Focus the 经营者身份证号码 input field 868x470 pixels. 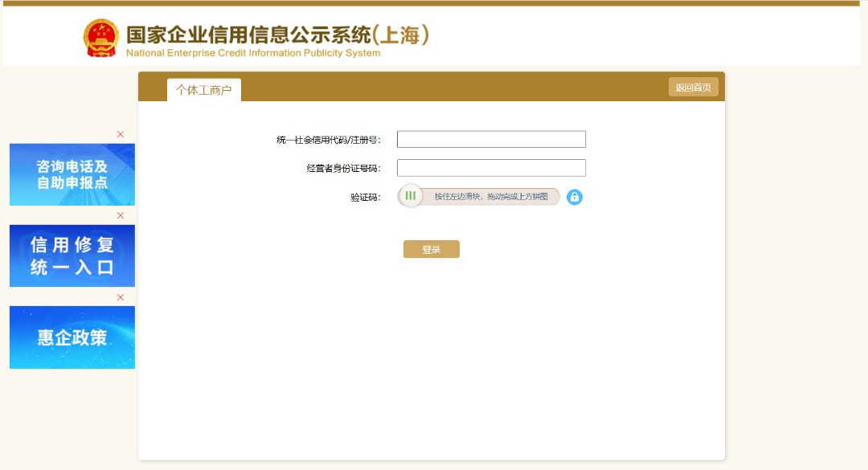(491, 168)
